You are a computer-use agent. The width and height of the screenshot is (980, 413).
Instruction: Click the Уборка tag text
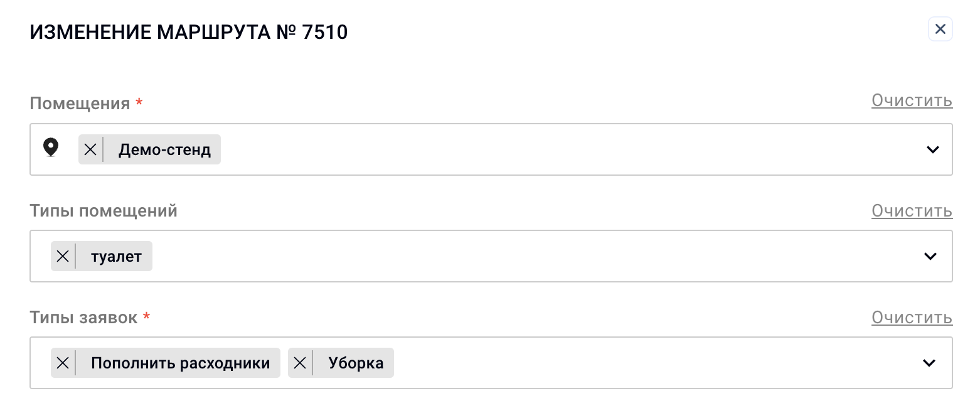coord(356,363)
